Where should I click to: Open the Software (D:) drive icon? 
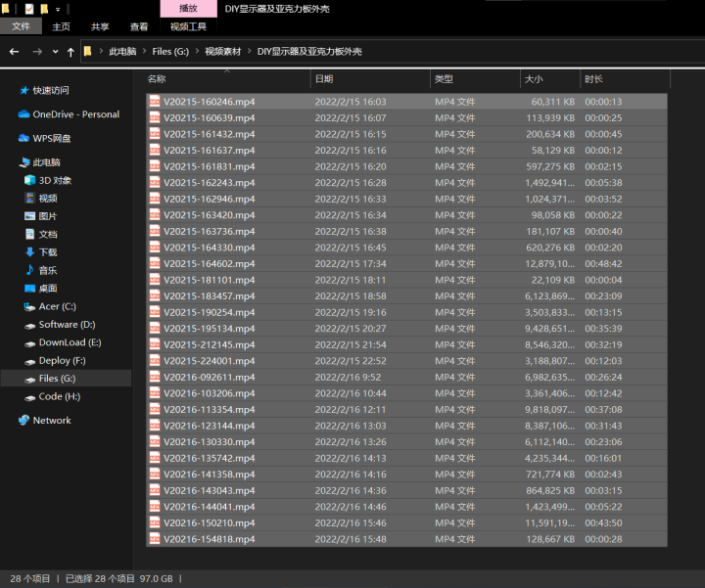pos(29,326)
